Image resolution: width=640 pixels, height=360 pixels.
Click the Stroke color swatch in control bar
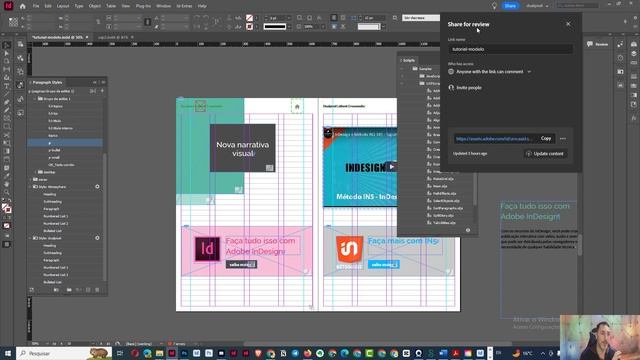[x=249, y=27]
